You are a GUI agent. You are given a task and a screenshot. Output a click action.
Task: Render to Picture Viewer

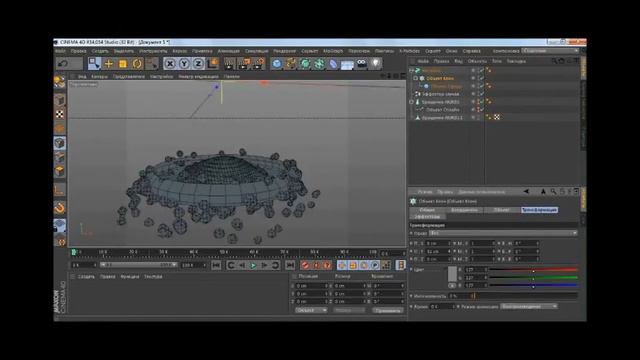(x=244, y=64)
